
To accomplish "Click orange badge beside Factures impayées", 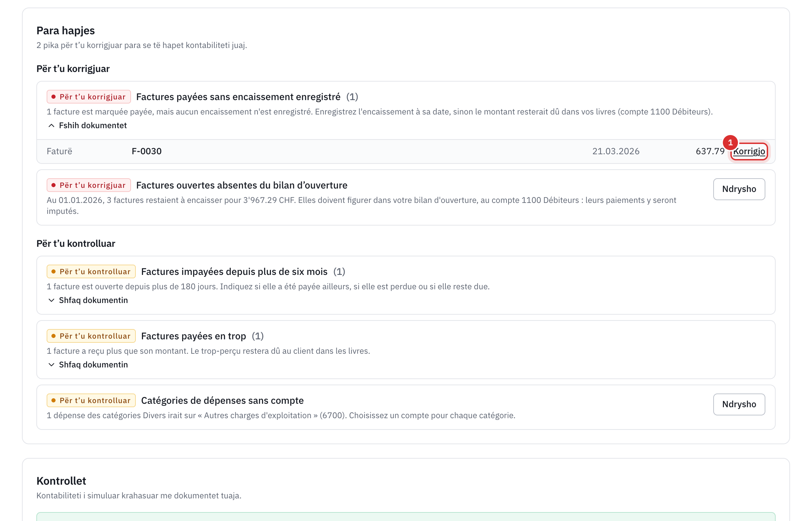I will tap(91, 272).
